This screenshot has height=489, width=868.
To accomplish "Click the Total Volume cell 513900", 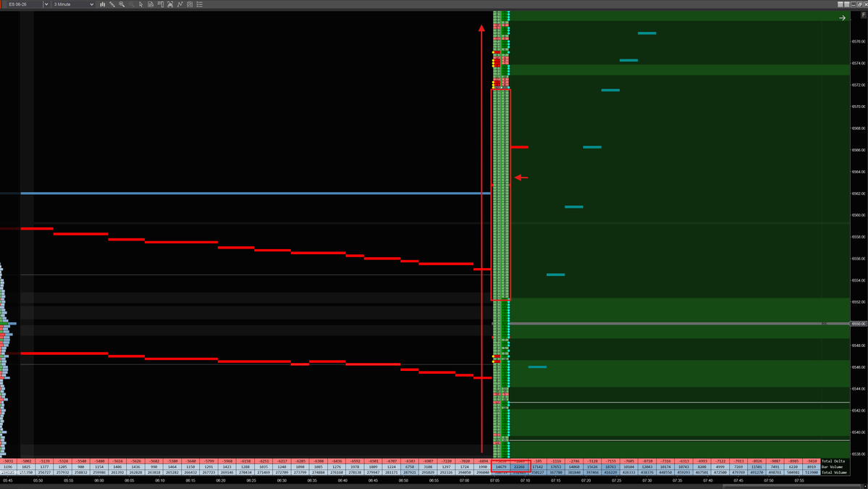I will click(x=812, y=472).
